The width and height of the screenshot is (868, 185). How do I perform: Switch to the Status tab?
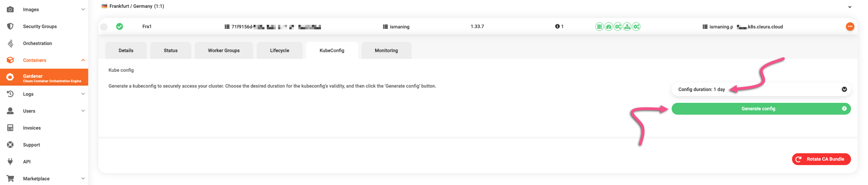click(170, 51)
